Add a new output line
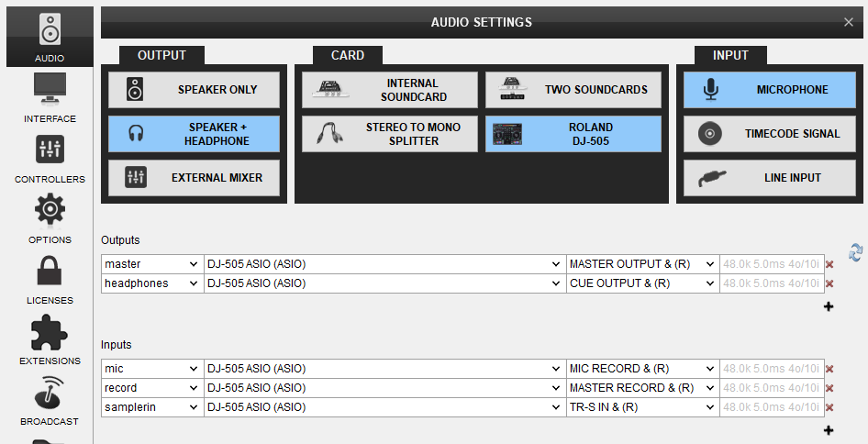This screenshot has height=444, width=868. [x=829, y=306]
